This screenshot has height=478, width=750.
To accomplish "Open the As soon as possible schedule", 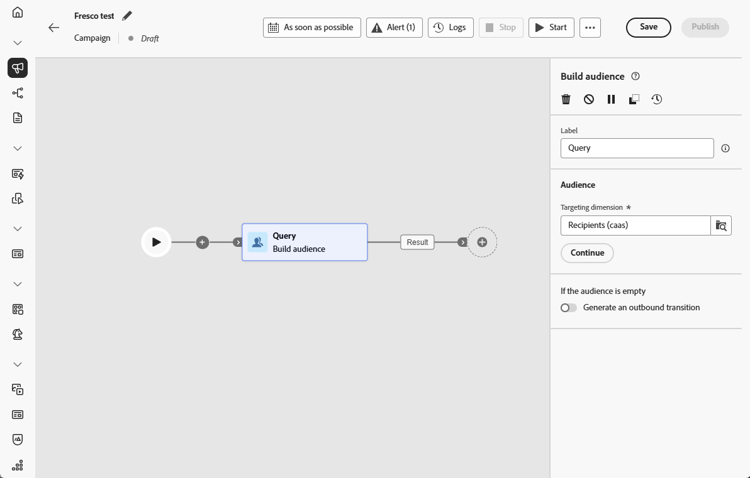I will (312, 28).
